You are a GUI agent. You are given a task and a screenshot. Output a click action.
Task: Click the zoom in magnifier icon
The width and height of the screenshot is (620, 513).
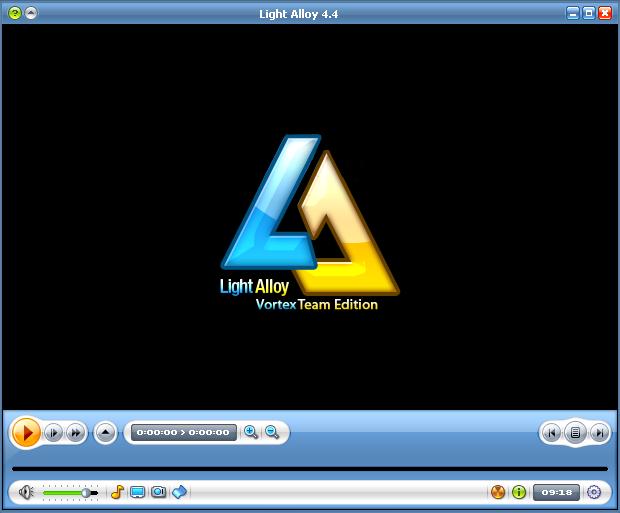pos(251,432)
